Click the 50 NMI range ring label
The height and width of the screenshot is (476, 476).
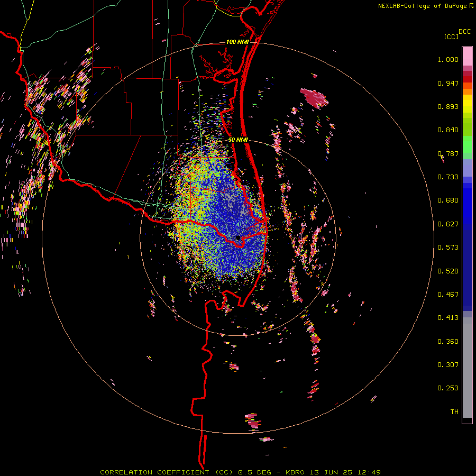pyautogui.click(x=238, y=140)
